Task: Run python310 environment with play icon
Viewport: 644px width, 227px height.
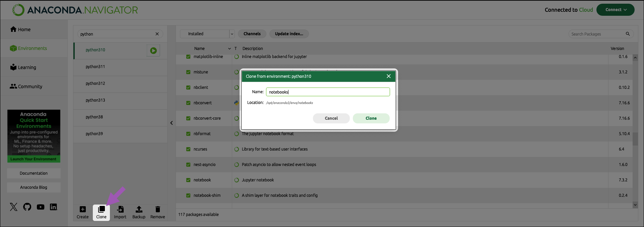Action: click(x=153, y=51)
